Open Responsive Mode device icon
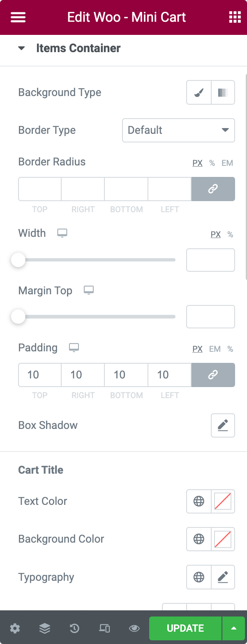 (104, 628)
